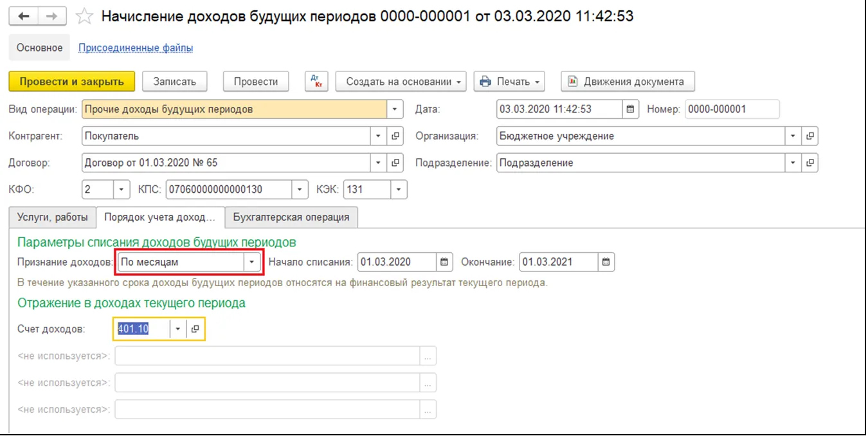The image size is (868, 436).
Task: Expand КФО dropdown arrow
Action: pos(122,190)
